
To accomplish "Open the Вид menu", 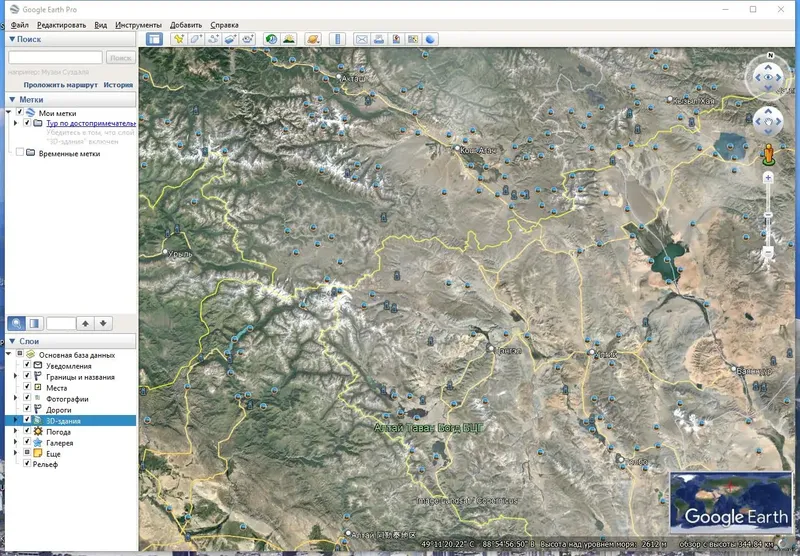I will point(101,25).
